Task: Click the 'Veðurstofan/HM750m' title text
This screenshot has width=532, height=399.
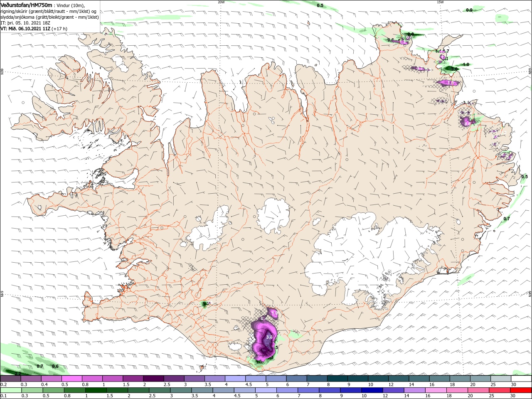Action: [26, 5]
